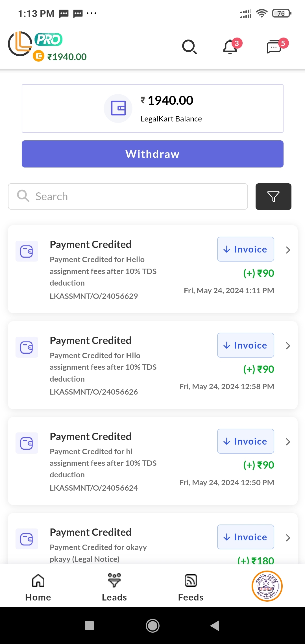Switch to the Leads tab

tap(114, 588)
